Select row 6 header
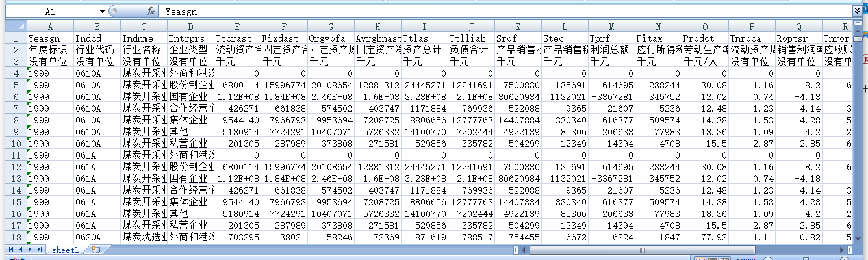 pos(16,96)
